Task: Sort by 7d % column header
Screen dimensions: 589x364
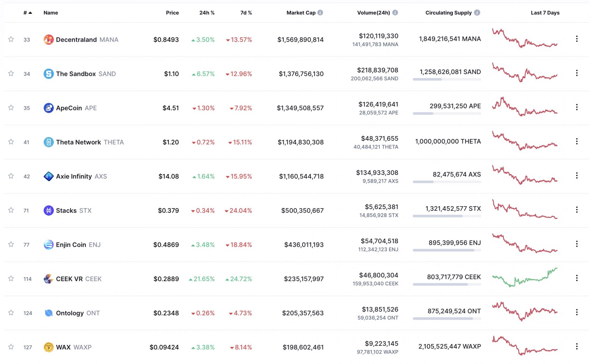Action: tap(246, 13)
